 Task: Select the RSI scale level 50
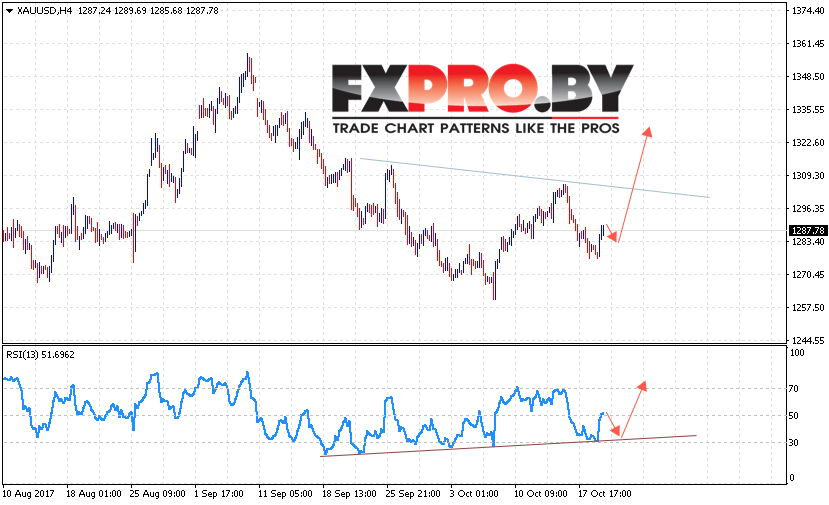794,416
